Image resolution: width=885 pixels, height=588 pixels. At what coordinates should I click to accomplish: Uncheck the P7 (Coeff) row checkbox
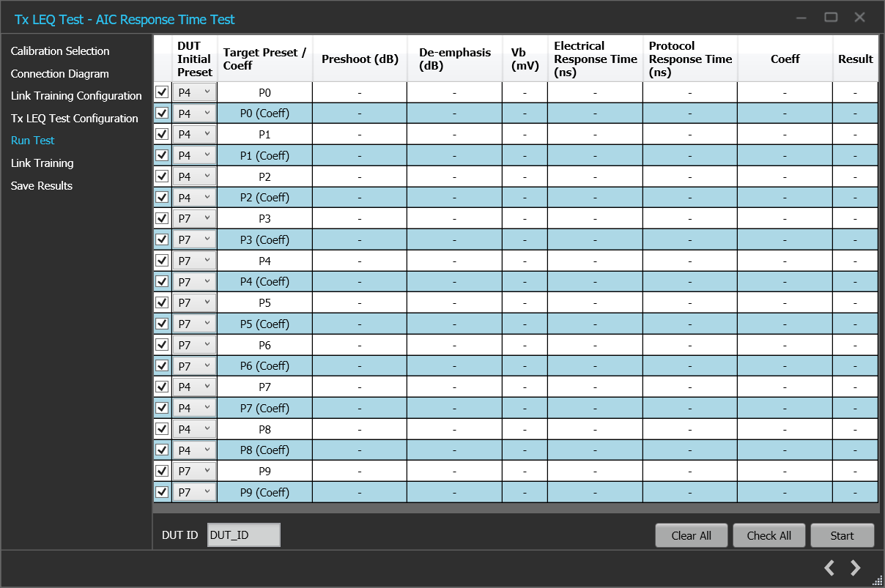coord(161,408)
